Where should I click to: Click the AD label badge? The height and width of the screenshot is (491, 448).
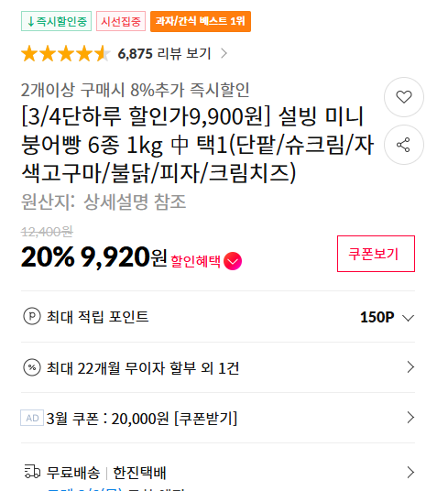[32, 418]
